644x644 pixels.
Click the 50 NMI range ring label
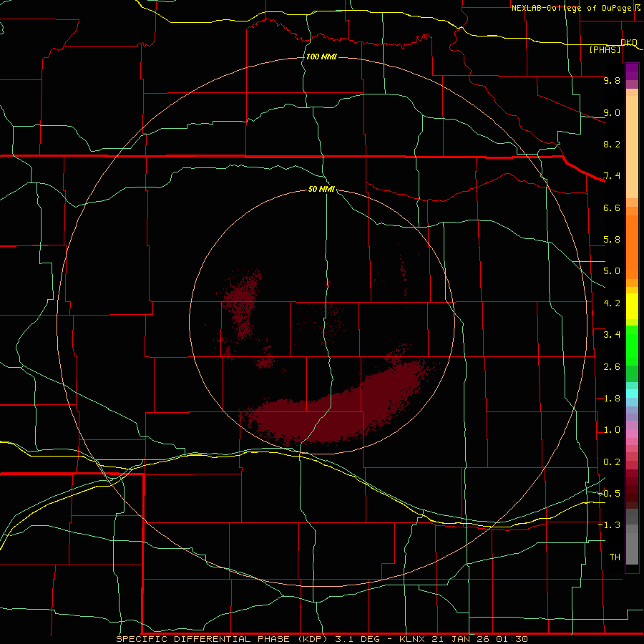[x=321, y=189]
